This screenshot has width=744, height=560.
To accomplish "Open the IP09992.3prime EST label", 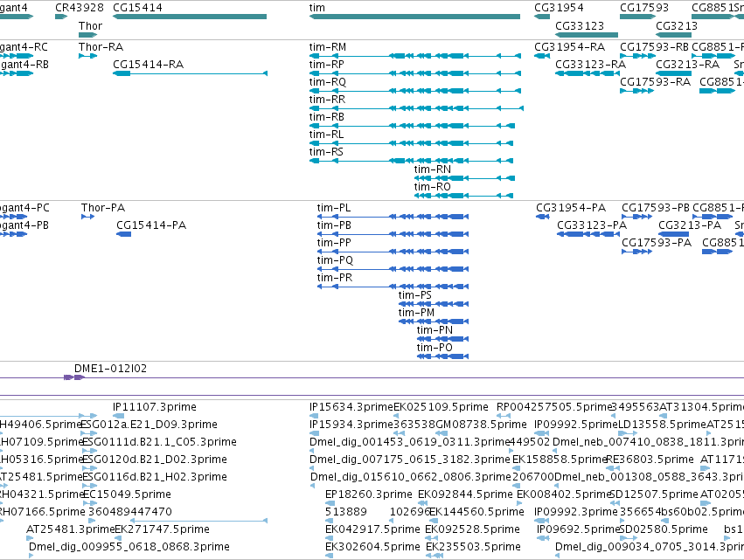I will tap(576, 512).
